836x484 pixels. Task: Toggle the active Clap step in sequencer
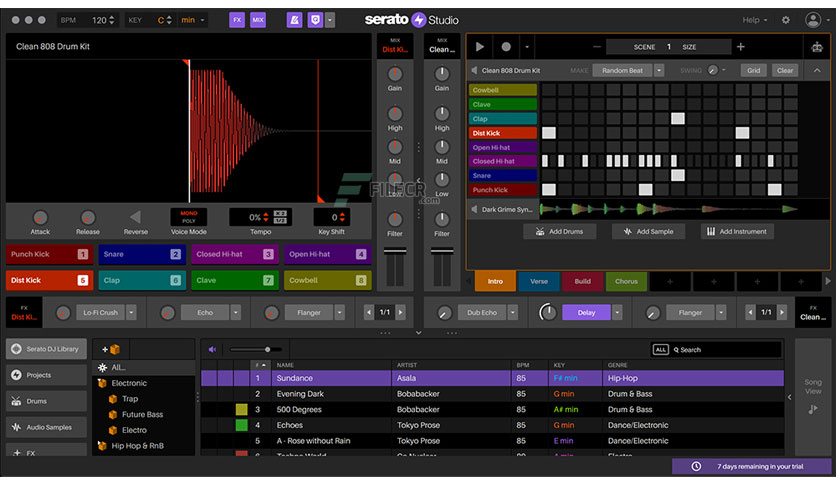[x=678, y=118]
